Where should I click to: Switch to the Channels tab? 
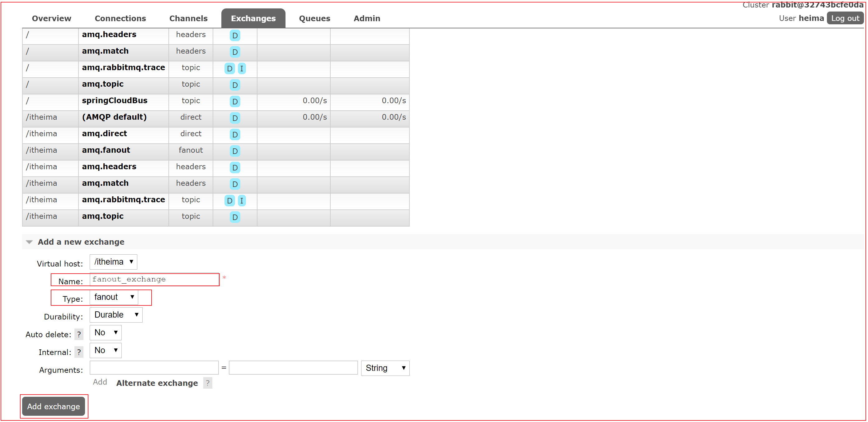[188, 19]
